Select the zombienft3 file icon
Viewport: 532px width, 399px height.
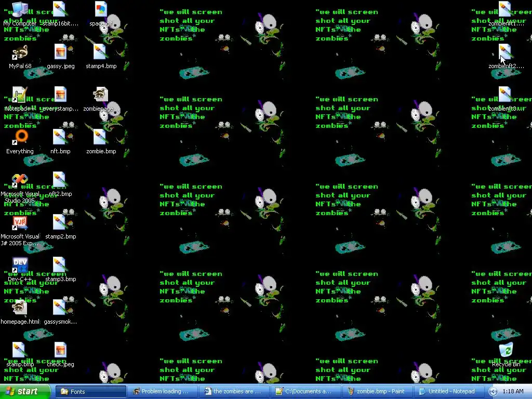pyautogui.click(x=506, y=95)
